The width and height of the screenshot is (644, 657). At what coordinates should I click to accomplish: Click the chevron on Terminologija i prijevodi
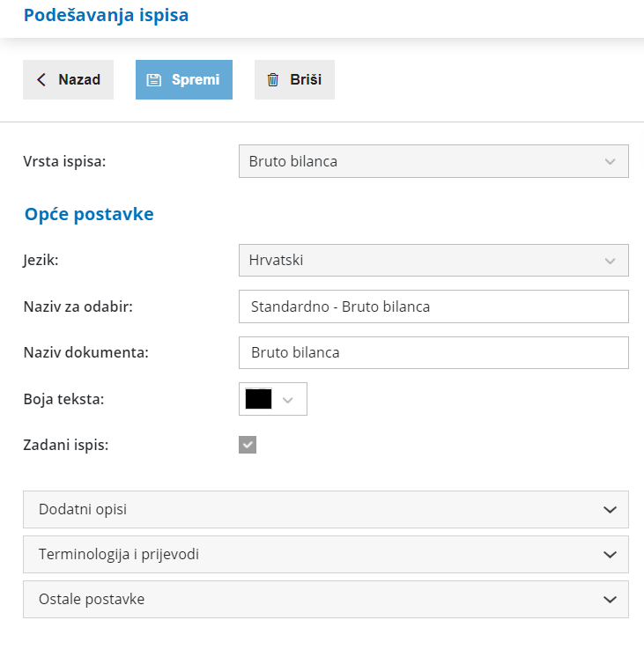[x=610, y=555]
